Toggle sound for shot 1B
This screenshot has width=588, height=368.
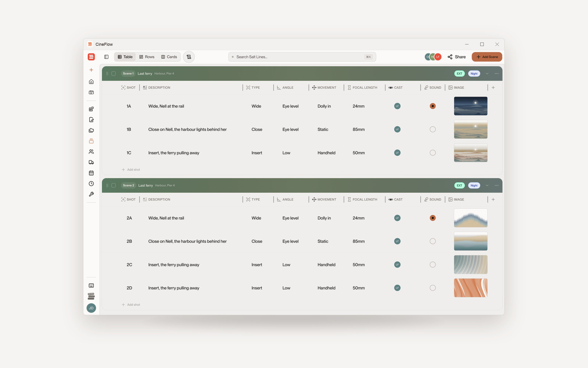point(433,130)
